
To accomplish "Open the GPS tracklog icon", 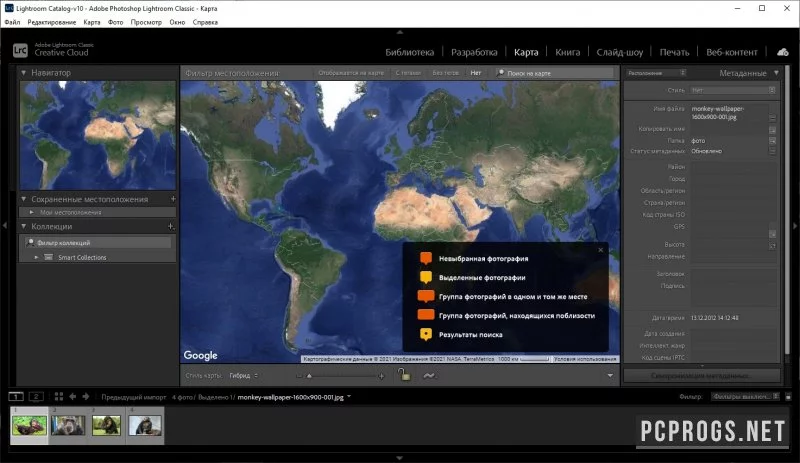I will [429, 376].
